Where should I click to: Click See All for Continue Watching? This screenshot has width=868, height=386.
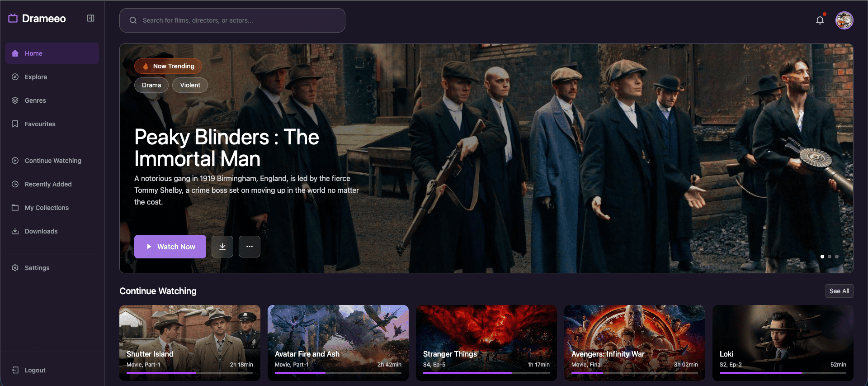coord(840,291)
